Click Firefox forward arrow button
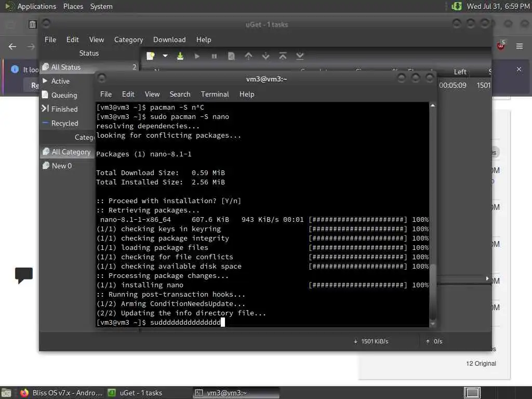This screenshot has height=399, width=532. click(31, 46)
